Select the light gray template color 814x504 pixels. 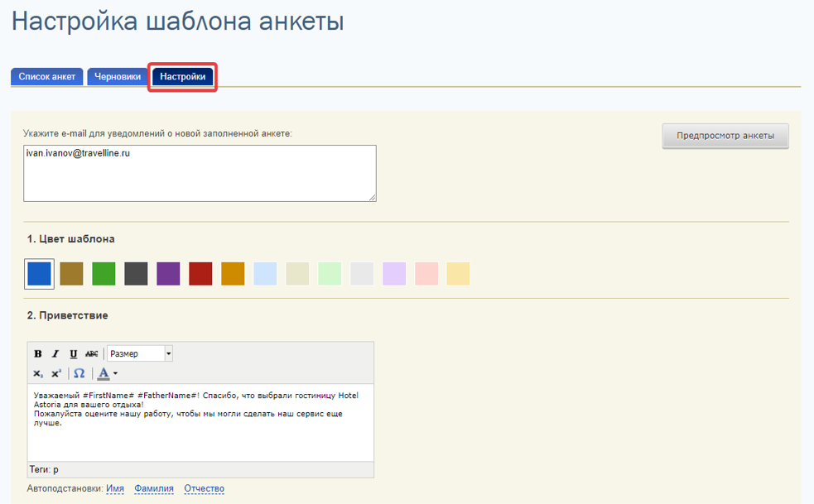click(362, 274)
